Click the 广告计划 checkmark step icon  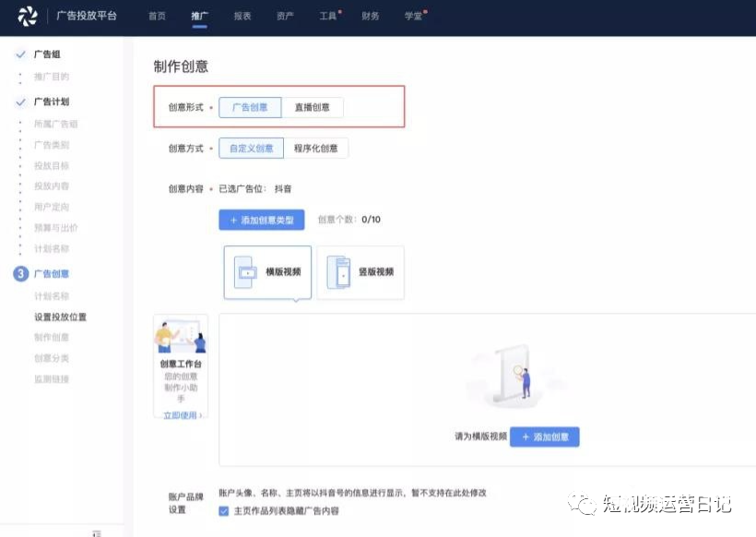(x=20, y=102)
